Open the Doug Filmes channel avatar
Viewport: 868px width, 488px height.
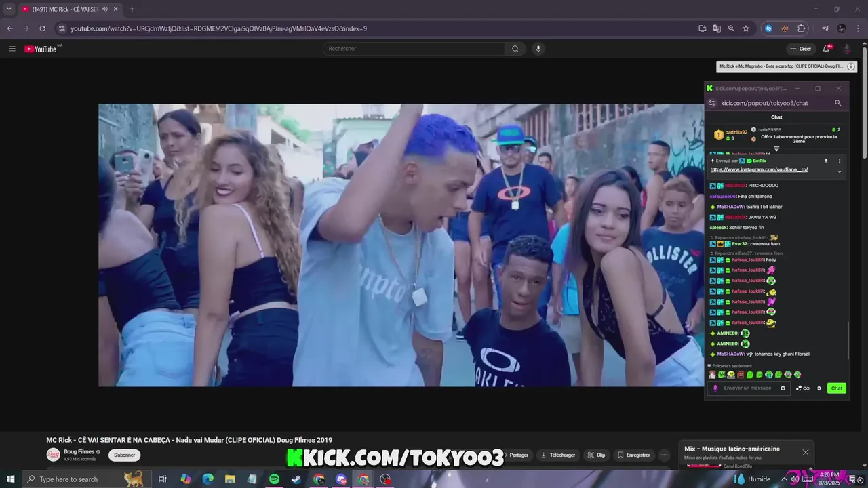tap(53, 455)
